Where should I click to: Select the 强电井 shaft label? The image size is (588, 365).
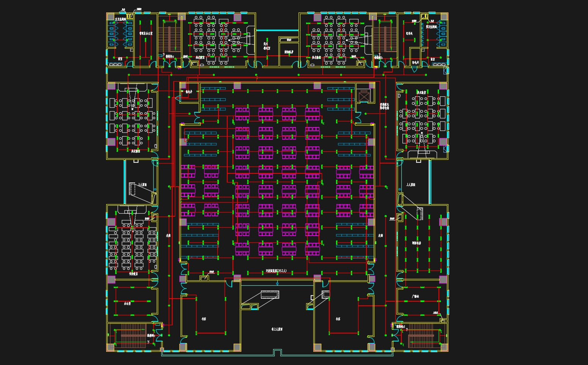point(189,92)
